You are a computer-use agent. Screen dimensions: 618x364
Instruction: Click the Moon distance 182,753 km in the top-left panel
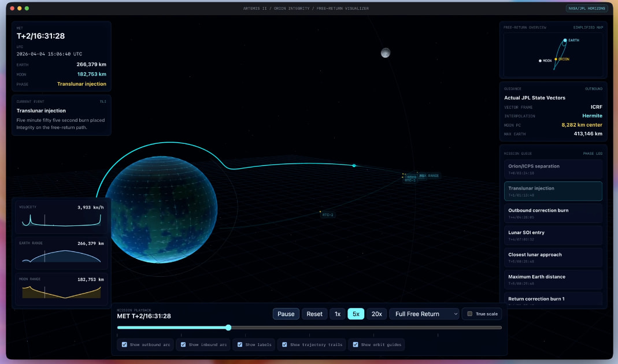92,74
